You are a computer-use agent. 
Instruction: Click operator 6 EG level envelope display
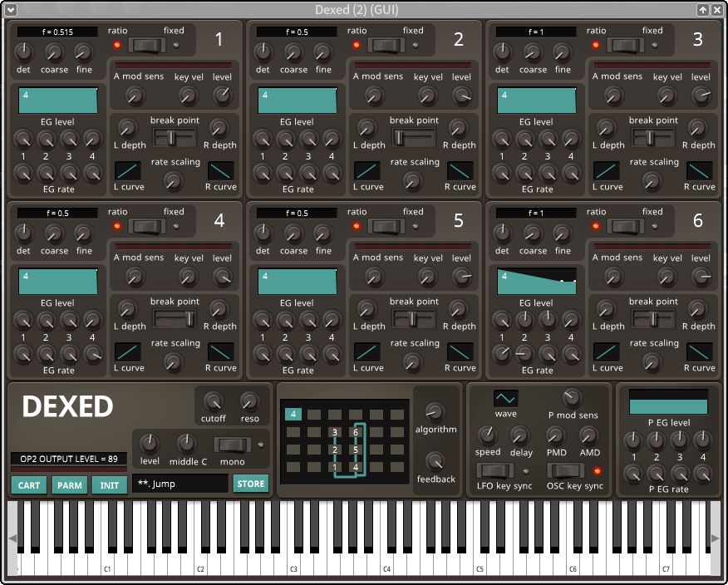tap(537, 282)
